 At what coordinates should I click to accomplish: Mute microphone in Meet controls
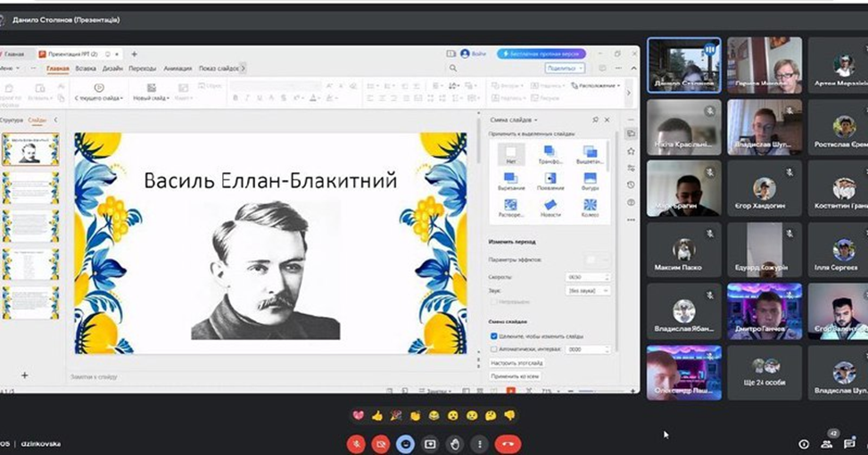click(357, 444)
